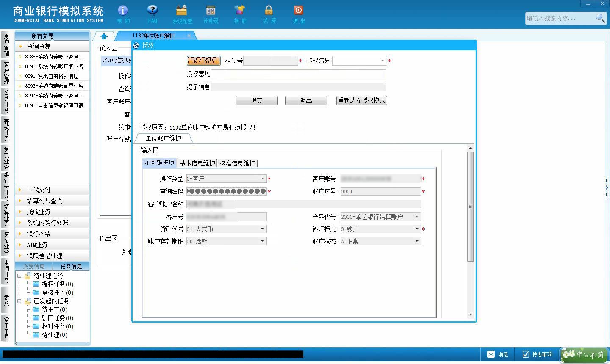Launch the 计算器 calculator tool

click(211, 14)
